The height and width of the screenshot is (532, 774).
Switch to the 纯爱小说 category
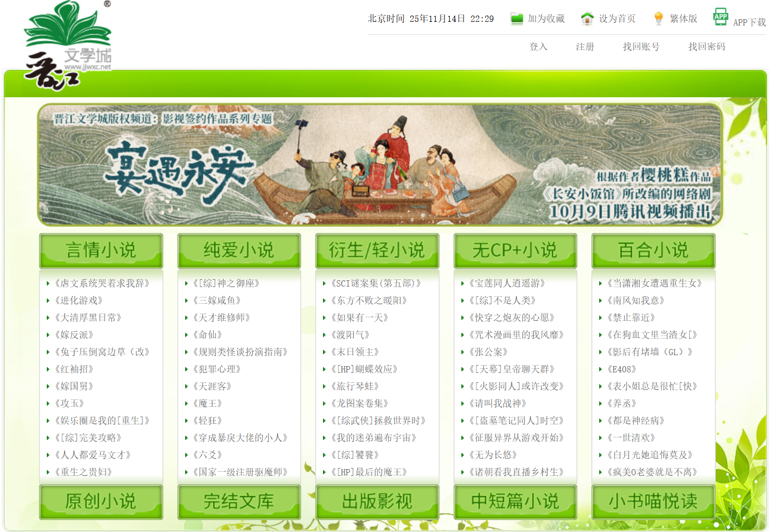point(239,250)
